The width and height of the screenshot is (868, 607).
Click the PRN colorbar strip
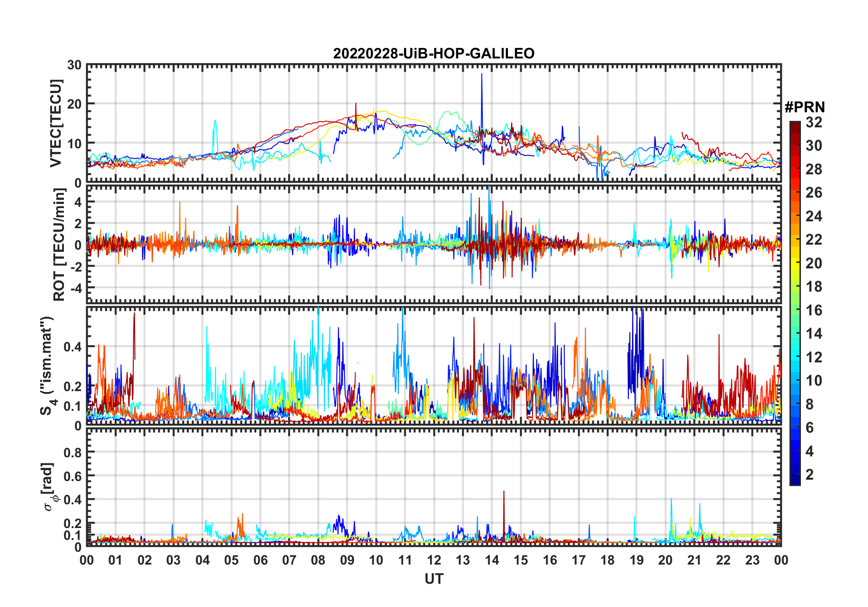[795, 303]
